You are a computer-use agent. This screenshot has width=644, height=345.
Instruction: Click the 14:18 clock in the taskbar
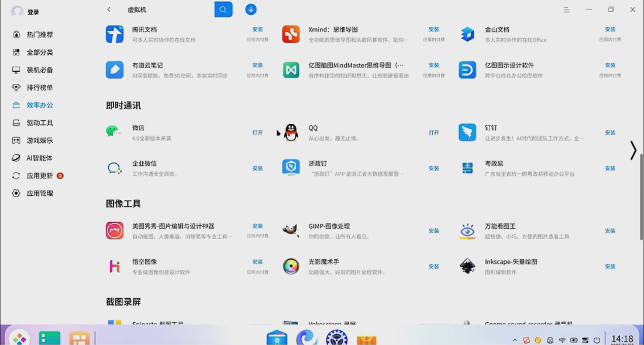622,339
